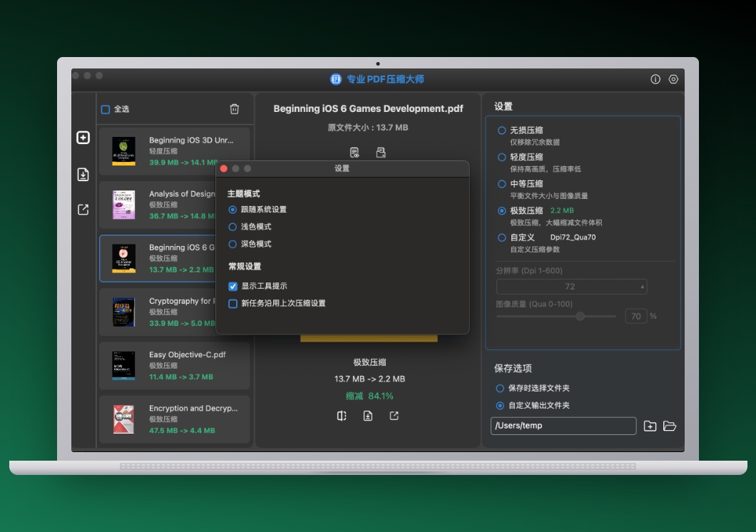Select 无损压缩 compression option
The height and width of the screenshot is (532, 756).
click(502, 131)
